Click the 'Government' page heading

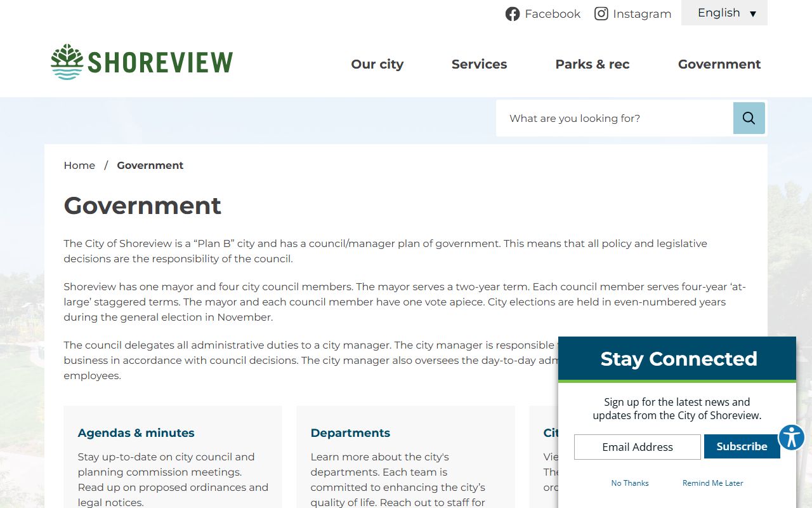[x=143, y=206]
